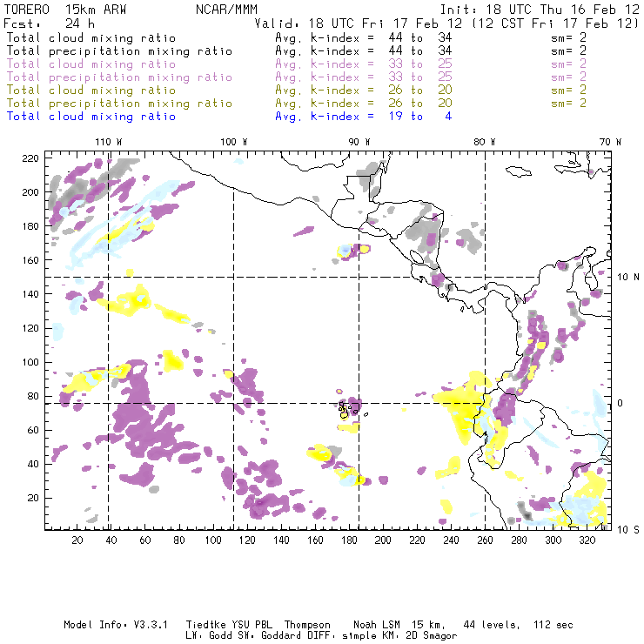Click 'sm= 2' on the black precipitation row
The height and width of the screenshot is (644, 644).
click(x=568, y=51)
